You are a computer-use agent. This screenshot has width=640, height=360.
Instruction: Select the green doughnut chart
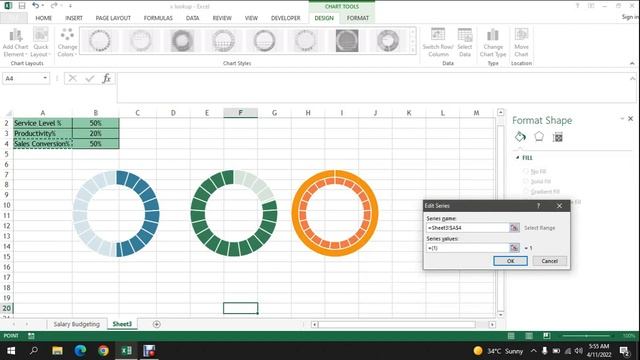pyautogui.click(x=234, y=213)
